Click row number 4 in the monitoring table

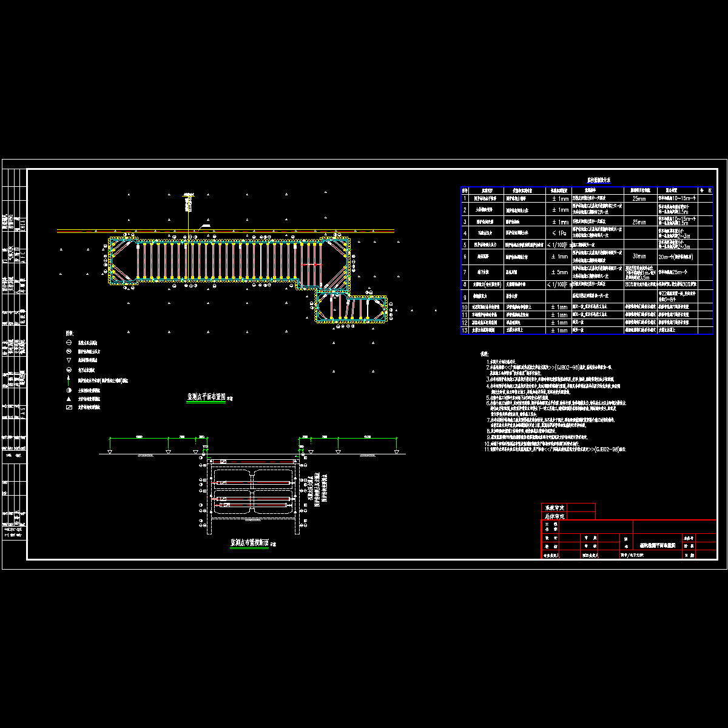465,233
